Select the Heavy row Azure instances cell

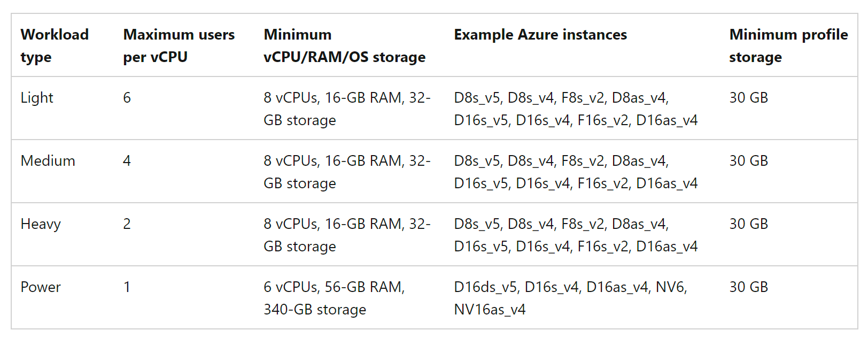(x=575, y=235)
